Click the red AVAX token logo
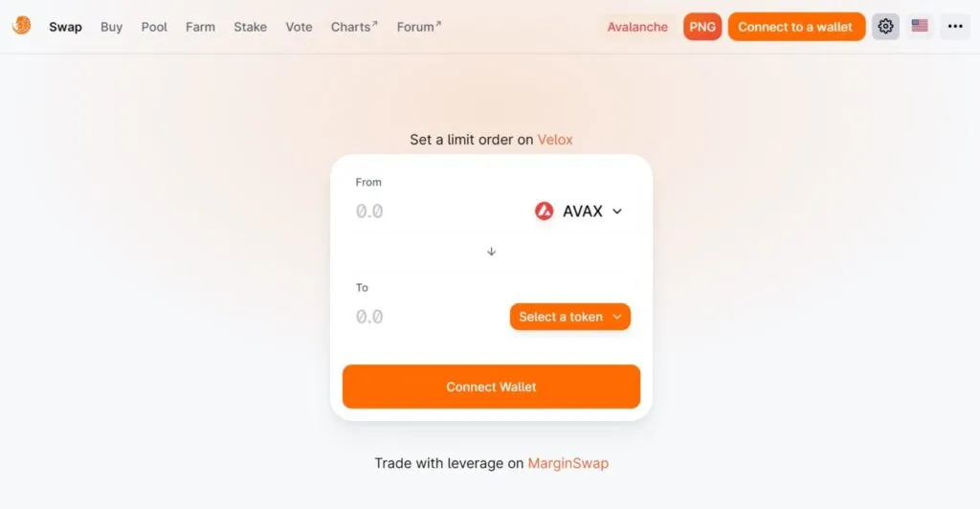This screenshot has width=980, height=509. tap(544, 211)
